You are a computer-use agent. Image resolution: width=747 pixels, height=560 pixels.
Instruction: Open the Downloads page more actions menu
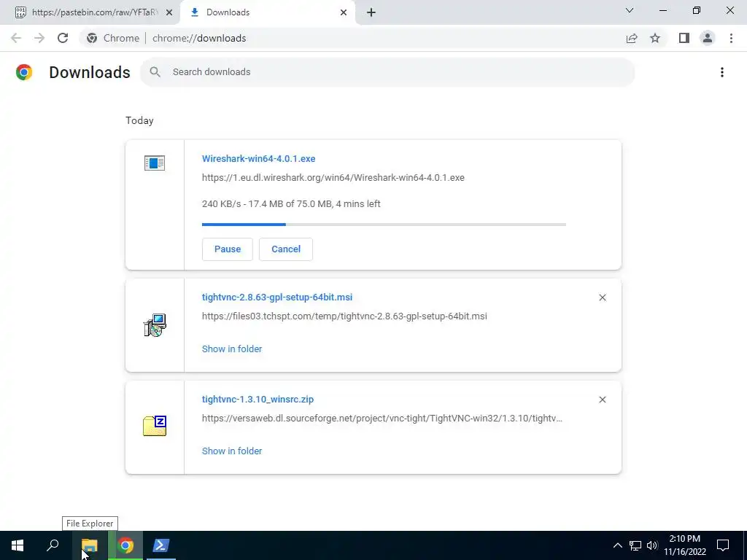[722, 72]
